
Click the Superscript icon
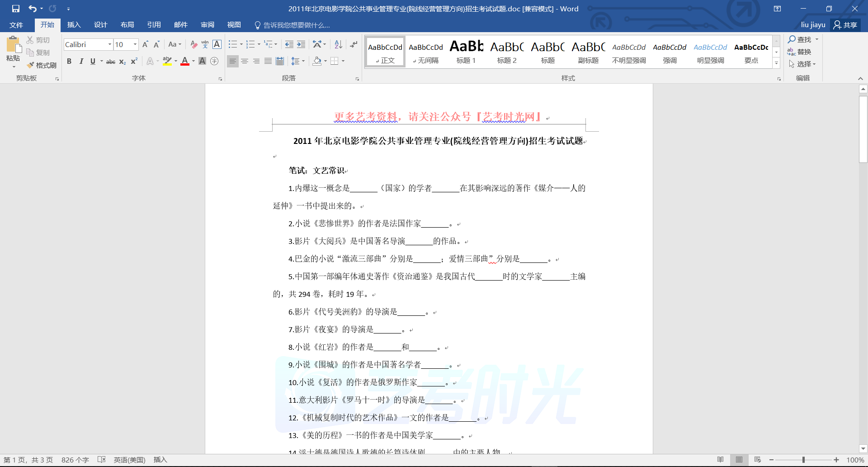coord(134,62)
